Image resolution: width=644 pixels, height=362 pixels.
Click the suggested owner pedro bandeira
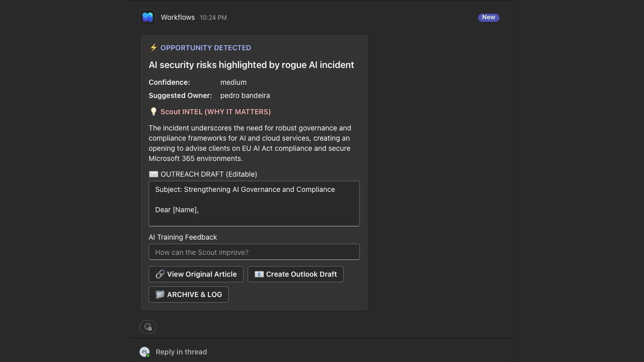tap(245, 96)
